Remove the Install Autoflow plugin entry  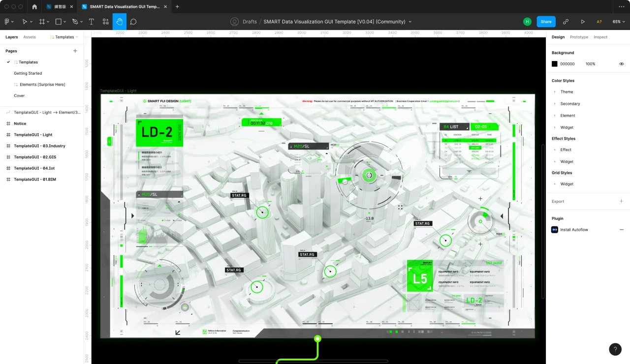(x=621, y=230)
